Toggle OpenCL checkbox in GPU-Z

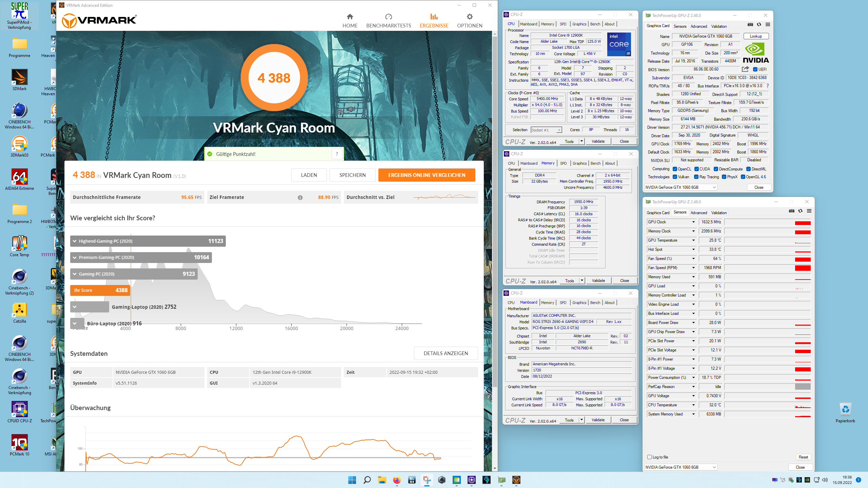pos(675,169)
